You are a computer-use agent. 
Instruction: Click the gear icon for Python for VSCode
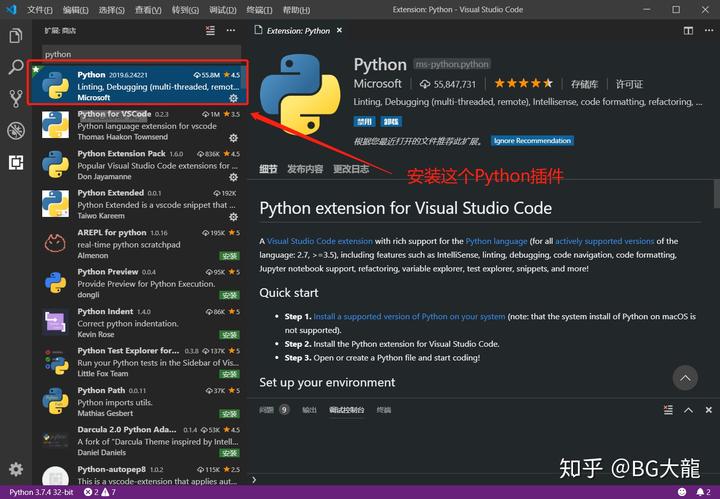[x=233, y=137]
